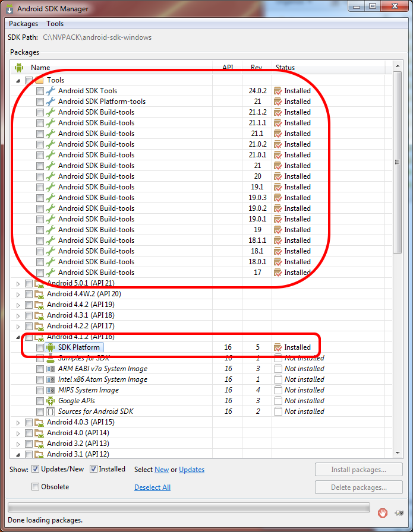This screenshot has height=532, width=413.
Task: Click the SDK Platform android icon
Action: (51, 347)
